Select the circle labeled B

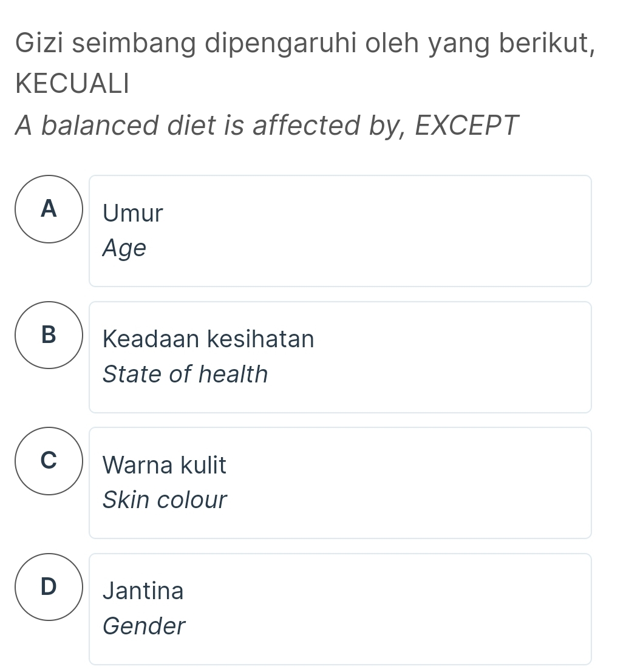48,334
